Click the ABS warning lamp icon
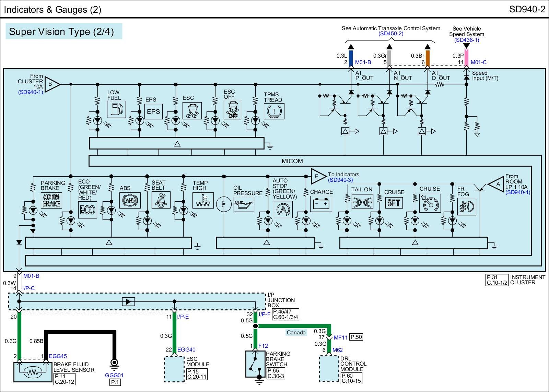 [x=130, y=200]
